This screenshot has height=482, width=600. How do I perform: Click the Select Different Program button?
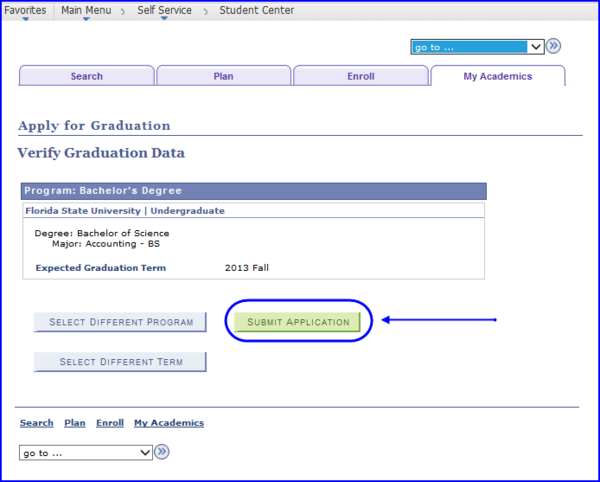(x=120, y=322)
